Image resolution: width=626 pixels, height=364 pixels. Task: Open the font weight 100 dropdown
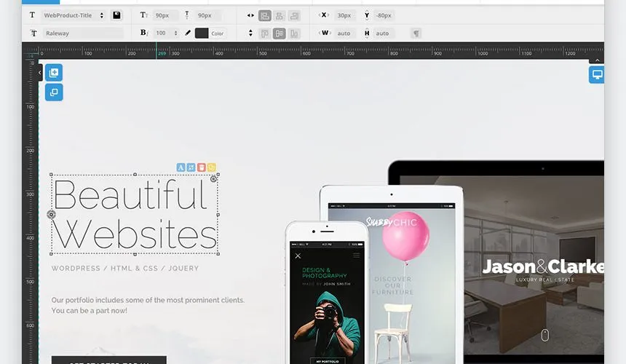click(167, 33)
